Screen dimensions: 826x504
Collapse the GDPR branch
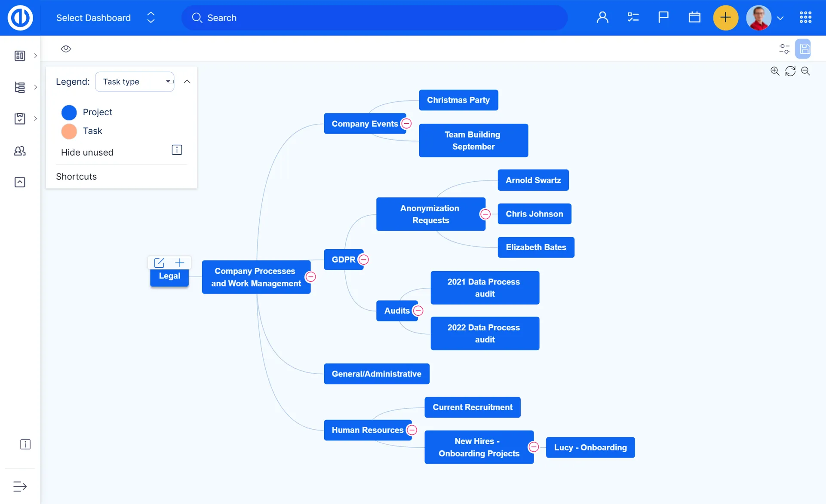[x=364, y=260]
